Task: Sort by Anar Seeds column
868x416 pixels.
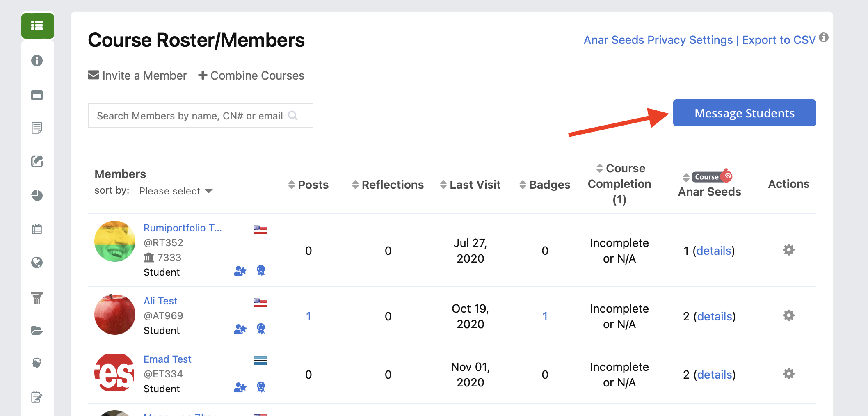Action: tap(709, 184)
